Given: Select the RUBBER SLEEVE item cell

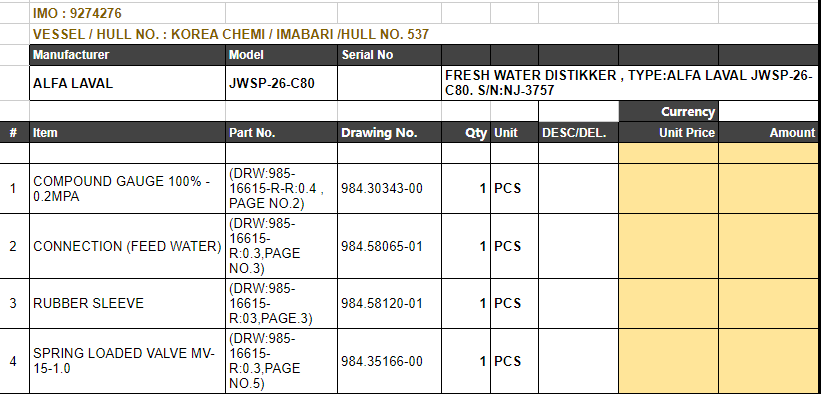Looking at the screenshot, I should click(128, 304).
